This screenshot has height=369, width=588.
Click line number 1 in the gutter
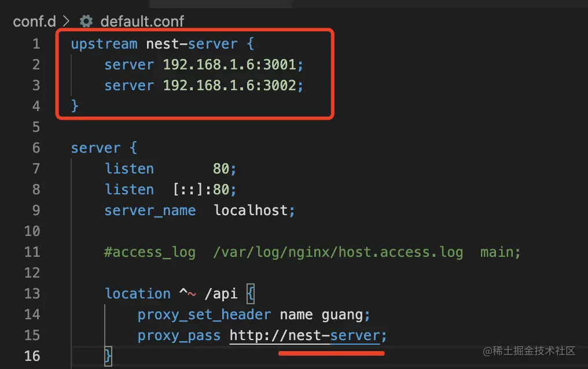click(36, 44)
